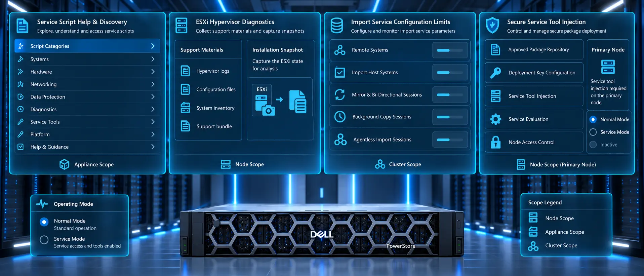The height and width of the screenshot is (276, 644).
Task: Expand the Hardware category chevron
Action: point(153,72)
